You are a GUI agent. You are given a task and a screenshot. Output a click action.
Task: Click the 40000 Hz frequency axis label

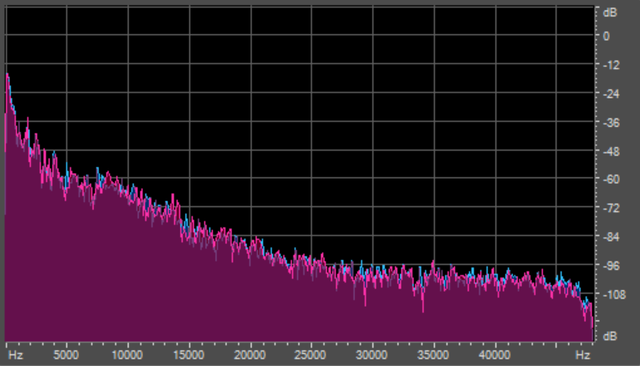494,355
